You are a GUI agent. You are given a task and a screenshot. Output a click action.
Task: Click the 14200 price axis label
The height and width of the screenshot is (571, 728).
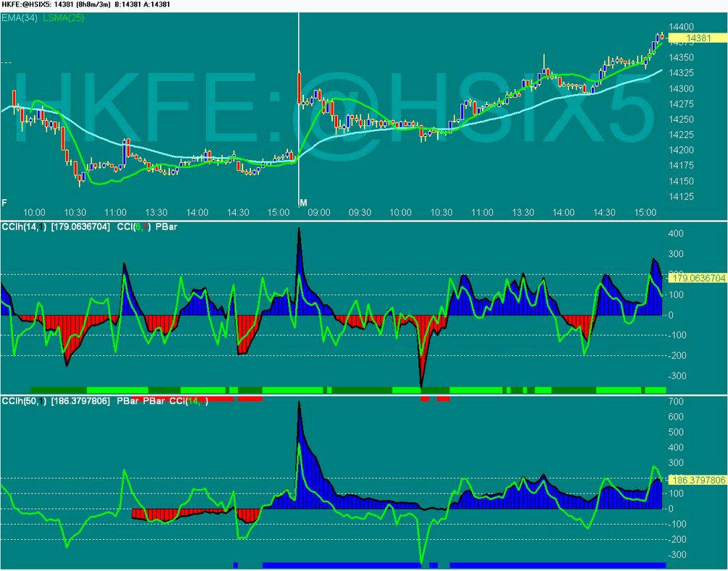[682, 150]
